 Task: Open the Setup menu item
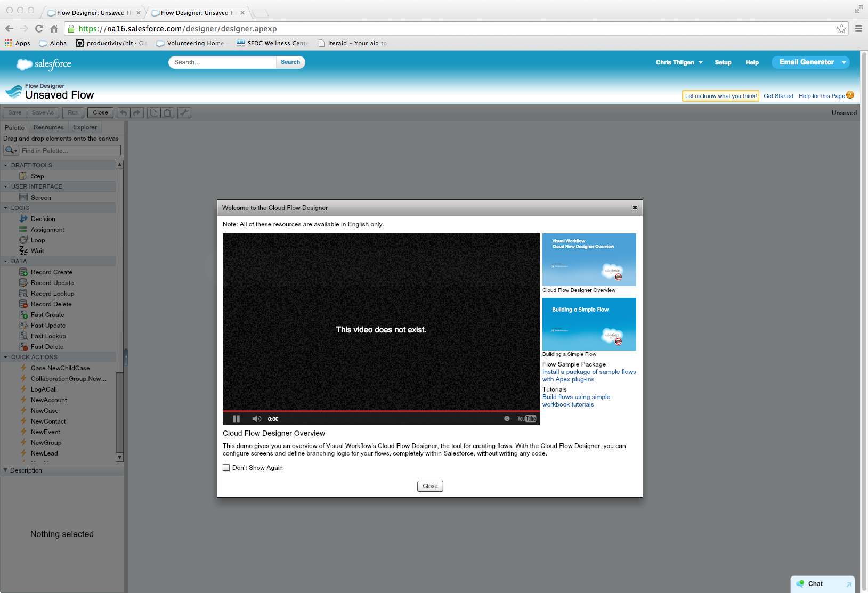point(723,62)
